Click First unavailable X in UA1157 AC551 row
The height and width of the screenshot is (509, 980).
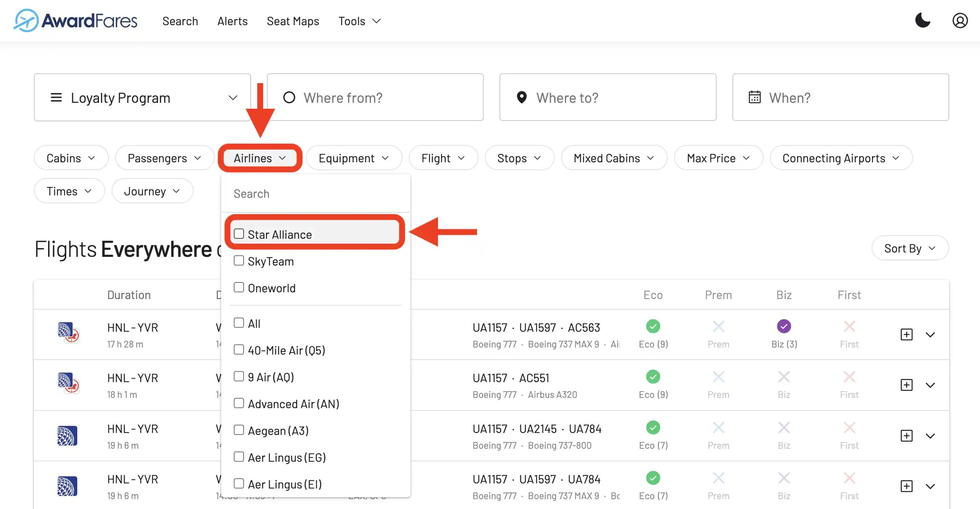[x=849, y=377]
